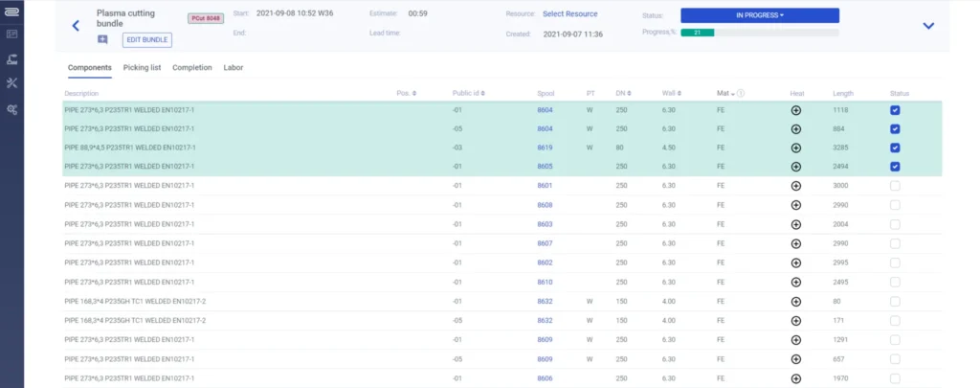Image resolution: width=980 pixels, height=388 pixels.
Task: Open the gears settings sidebar icon
Action: [x=11, y=109]
